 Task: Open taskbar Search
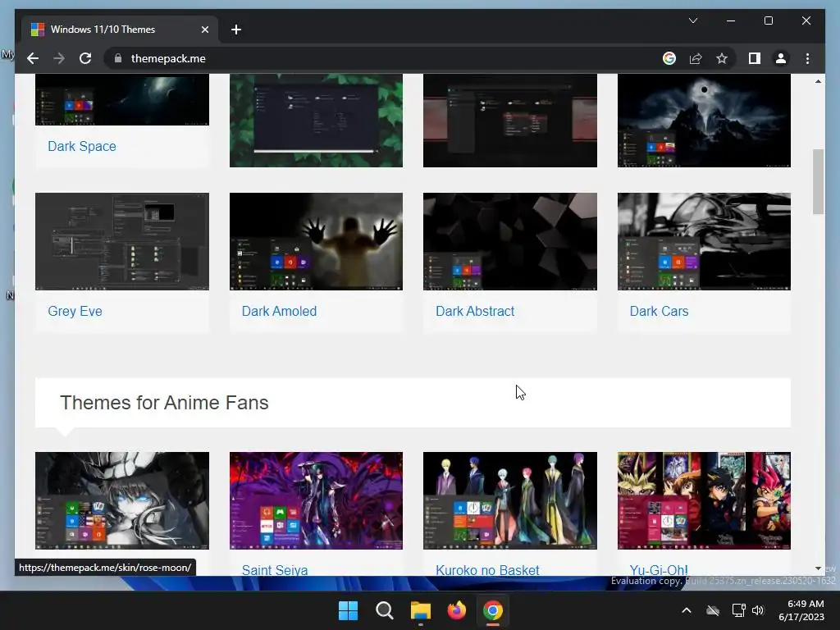click(x=384, y=610)
